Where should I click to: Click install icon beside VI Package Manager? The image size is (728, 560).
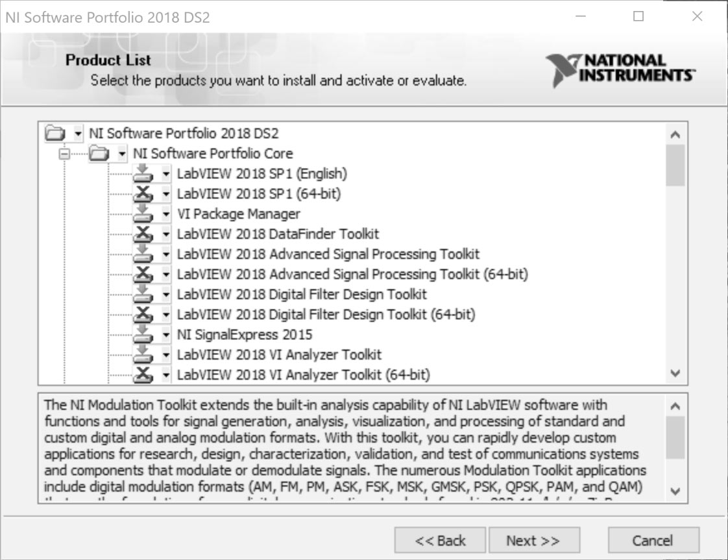coord(143,214)
